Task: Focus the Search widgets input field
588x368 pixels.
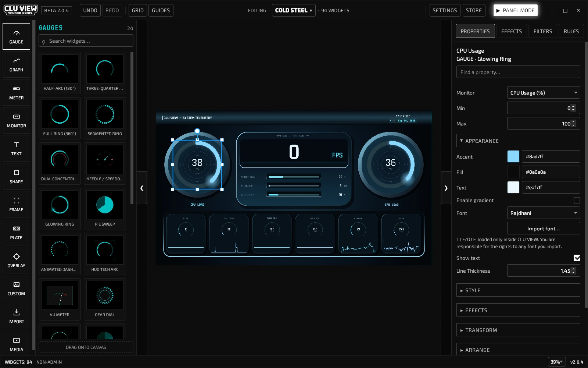Action: (86, 41)
